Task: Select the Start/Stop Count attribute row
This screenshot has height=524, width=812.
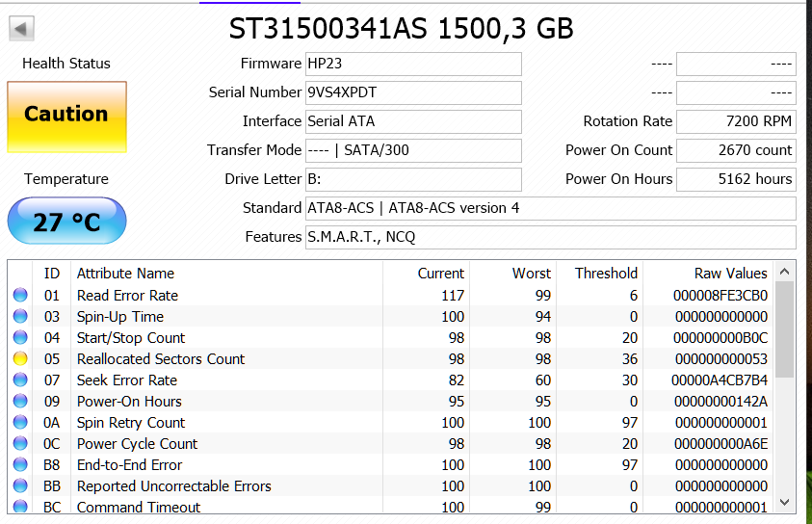Action: tap(390, 337)
